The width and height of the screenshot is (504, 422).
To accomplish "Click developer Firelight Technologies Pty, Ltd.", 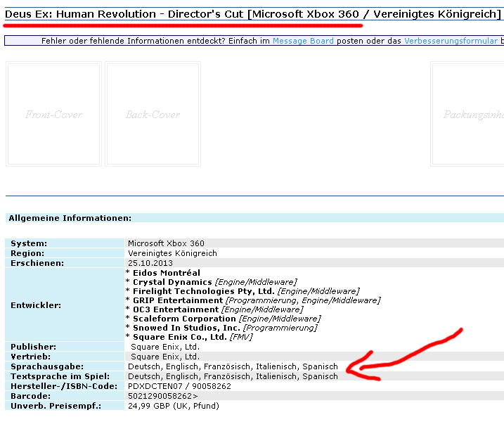I will [203, 291].
